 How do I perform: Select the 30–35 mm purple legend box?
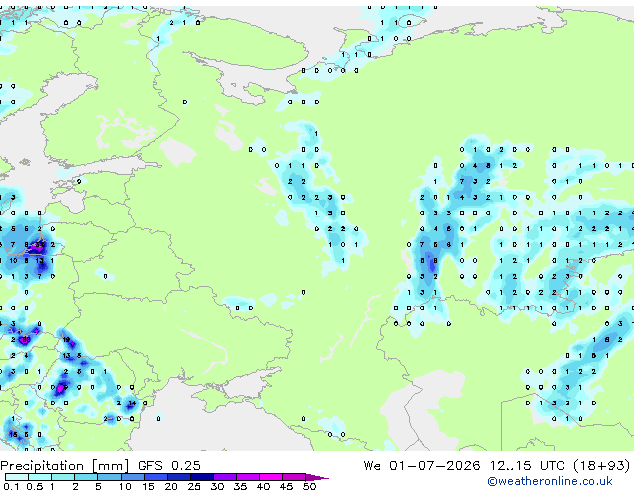pyautogui.click(x=225, y=477)
